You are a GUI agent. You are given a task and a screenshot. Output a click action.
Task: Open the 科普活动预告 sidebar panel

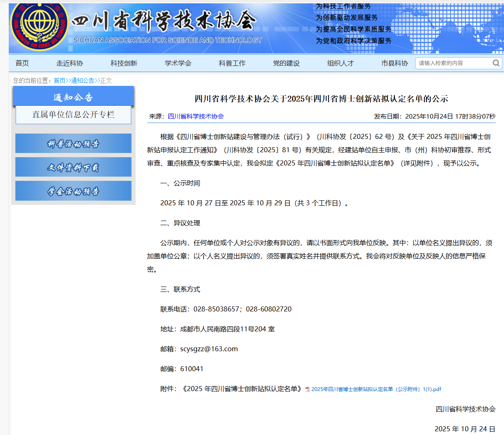73,143
